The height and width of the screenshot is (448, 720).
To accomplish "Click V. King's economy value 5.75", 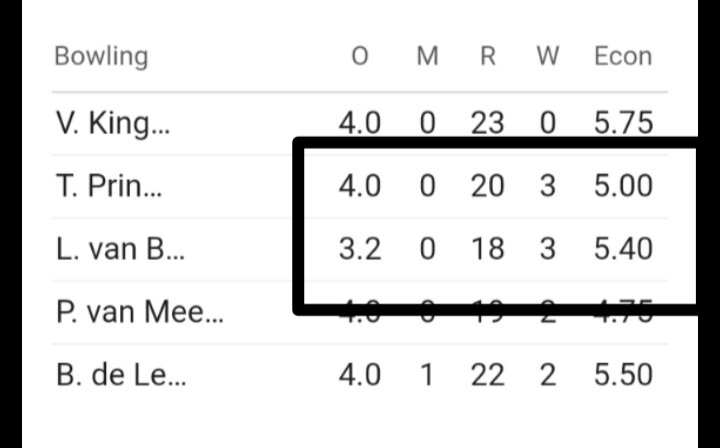I will tap(623, 123).
